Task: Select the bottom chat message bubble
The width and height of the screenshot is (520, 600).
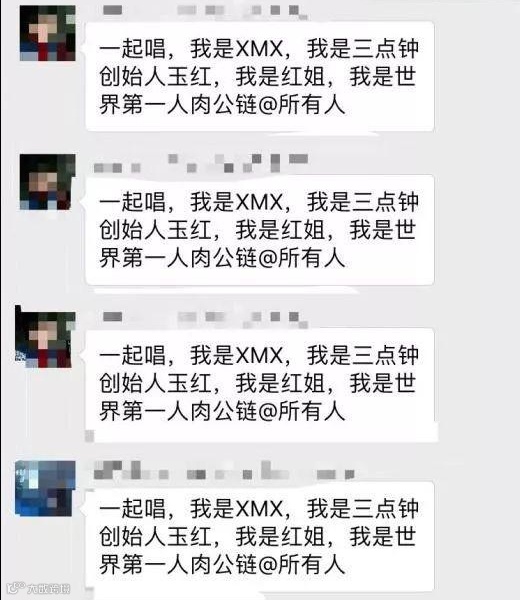Action: (x=260, y=536)
